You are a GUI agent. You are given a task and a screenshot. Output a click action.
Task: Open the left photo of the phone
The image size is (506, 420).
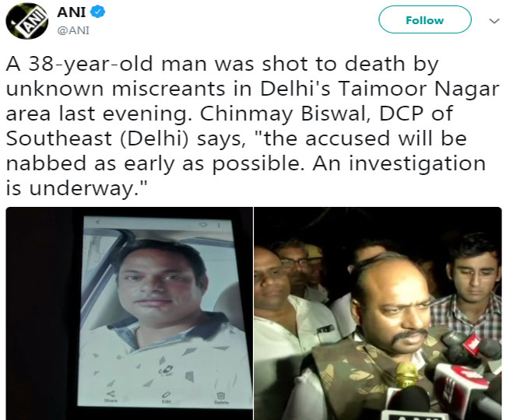[129, 313]
